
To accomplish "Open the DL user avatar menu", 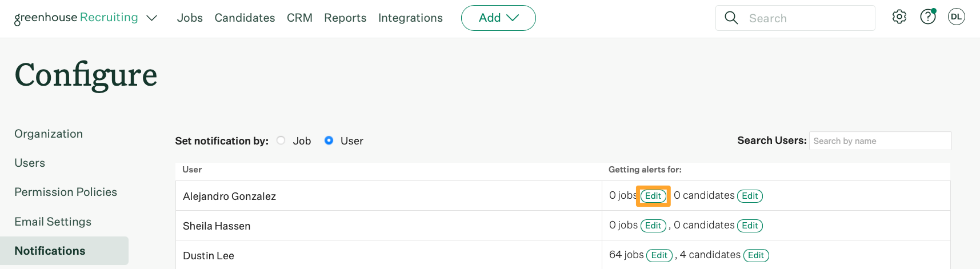I will pyautogui.click(x=957, y=17).
